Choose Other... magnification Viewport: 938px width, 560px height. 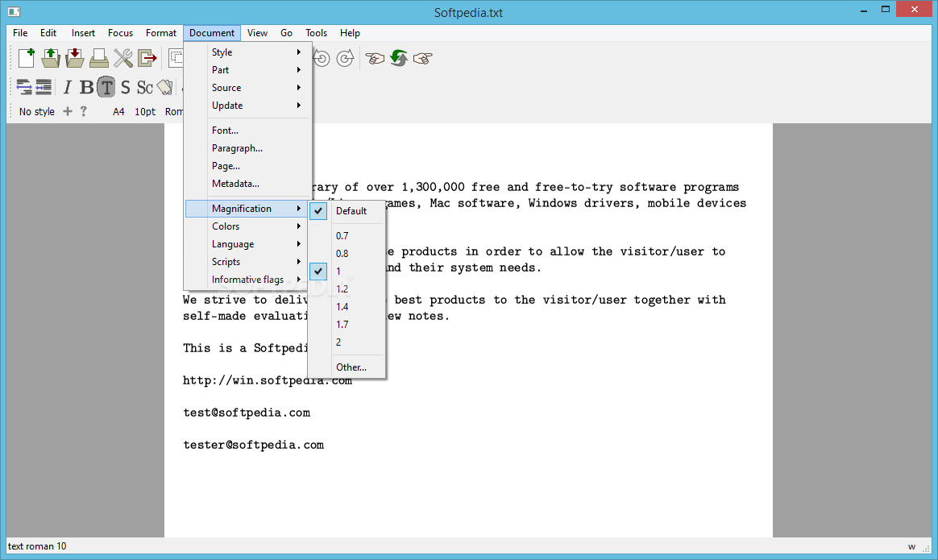pos(347,367)
